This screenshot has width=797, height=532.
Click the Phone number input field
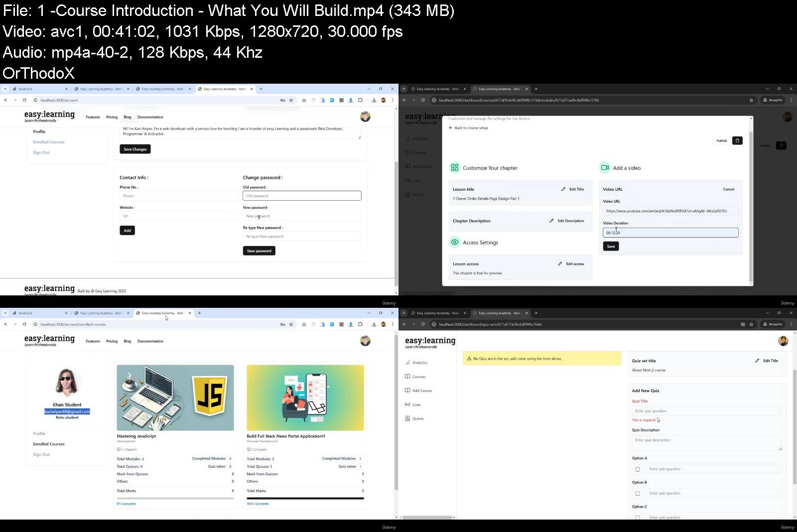(x=178, y=196)
